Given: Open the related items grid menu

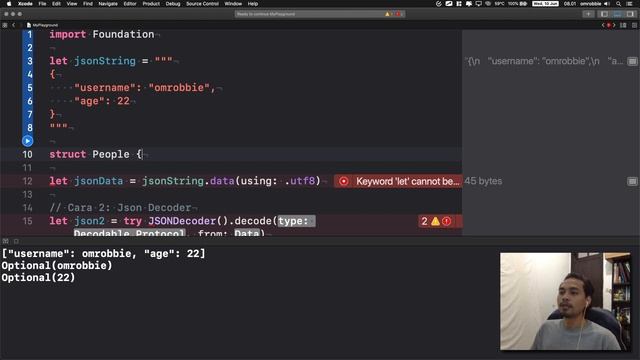Looking at the screenshot, I should [x=4, y=25].
